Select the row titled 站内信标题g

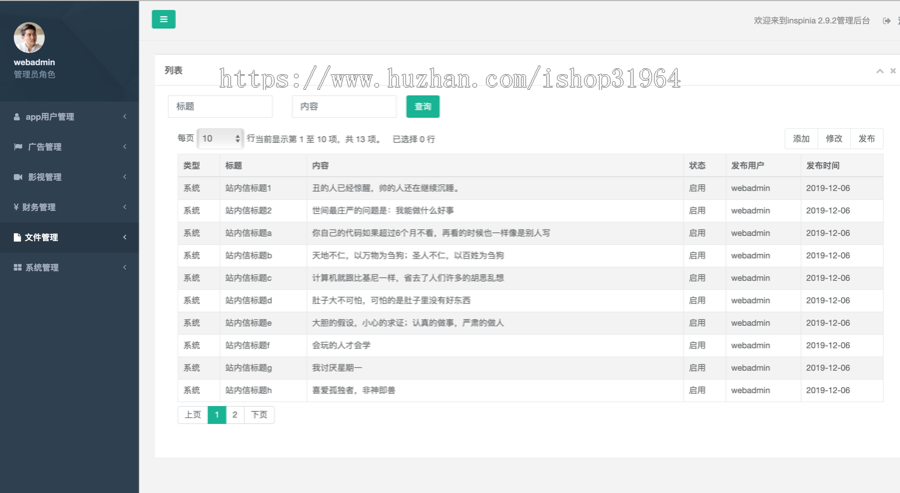coord(530,368)
